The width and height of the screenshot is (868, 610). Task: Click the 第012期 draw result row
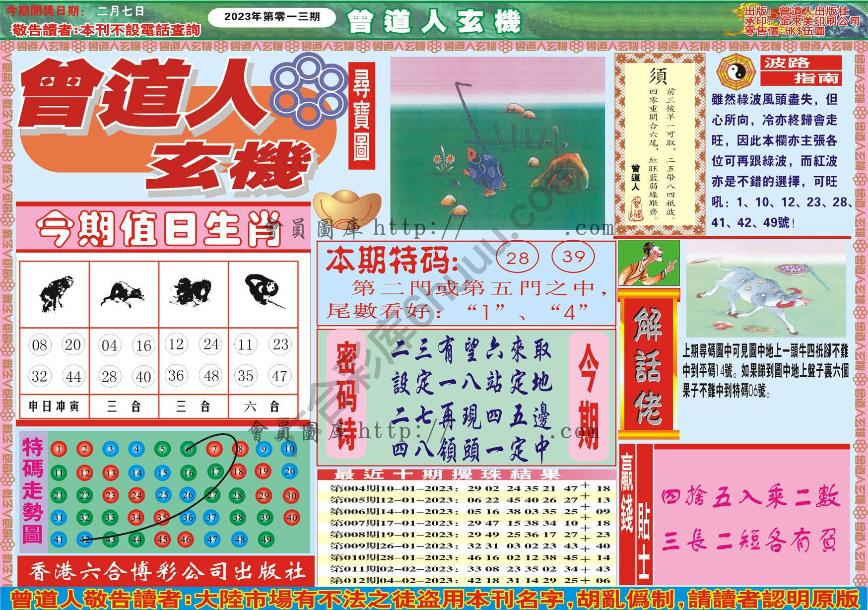pos(467,580)
